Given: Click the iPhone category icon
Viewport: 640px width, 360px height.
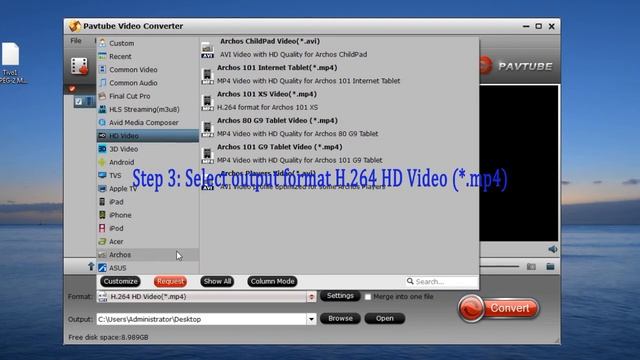Looking at the screenshot, I should pyautogui.click(x=102, y=215).
